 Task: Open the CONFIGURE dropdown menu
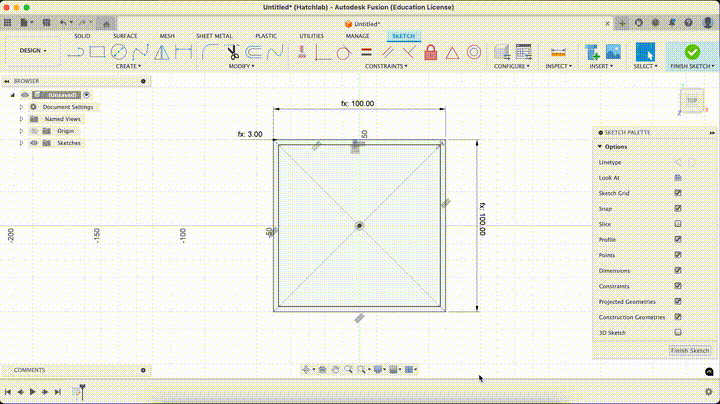[512, 66]
